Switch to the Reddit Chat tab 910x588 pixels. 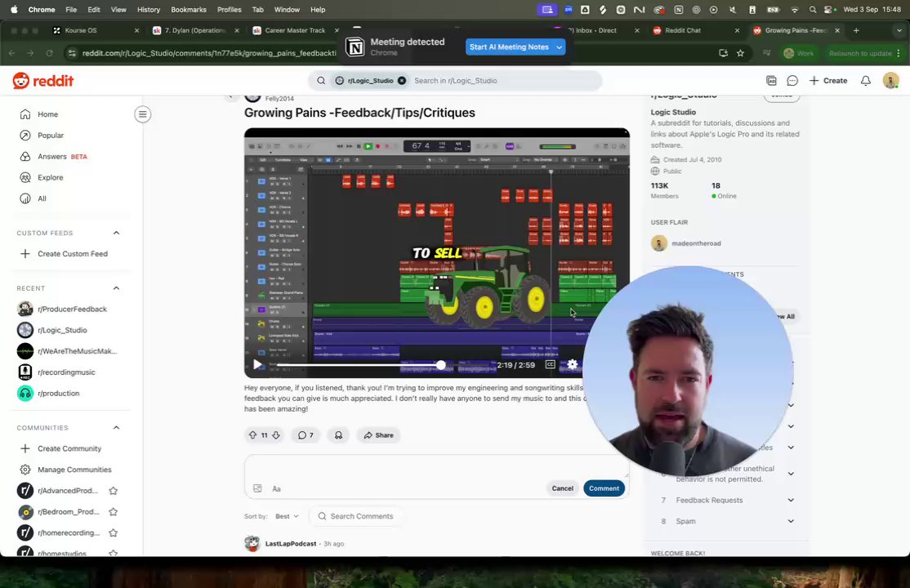click(x=683, y=30)
